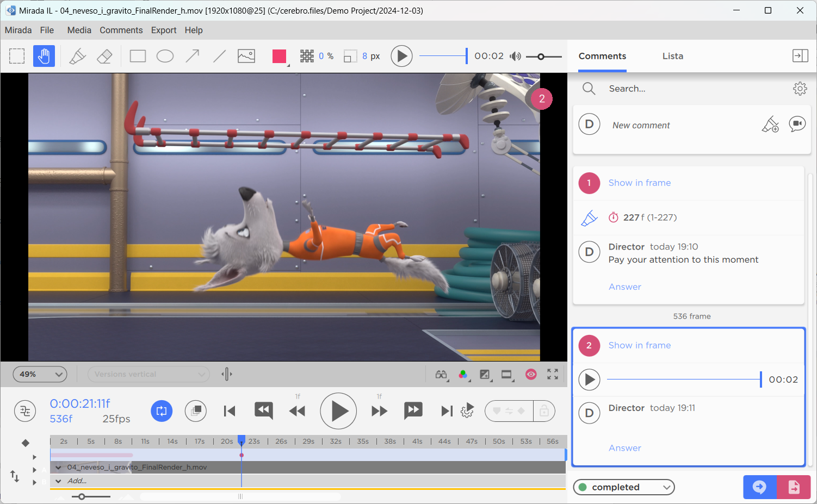Click the blue send arrow button
817x504 pixels.
(760, 487)
